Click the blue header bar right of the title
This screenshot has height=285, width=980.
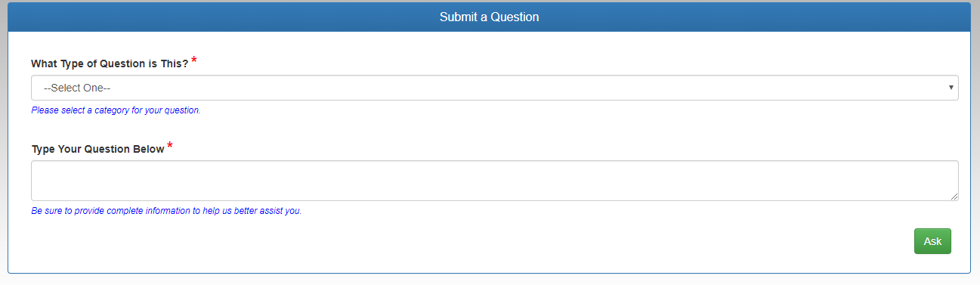point(756,17)
